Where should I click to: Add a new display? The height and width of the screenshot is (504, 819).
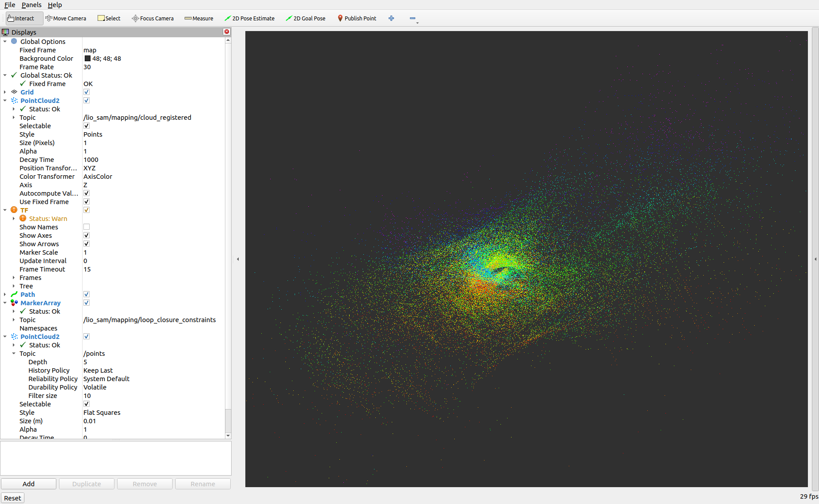click(x=28, y=484)
